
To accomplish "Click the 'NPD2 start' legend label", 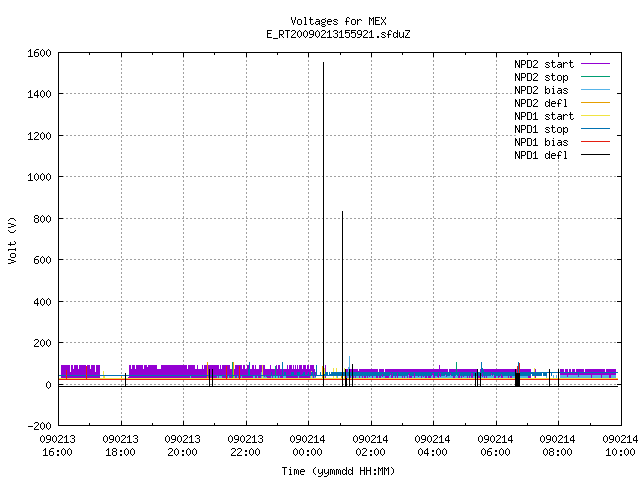I will point(544,64).
